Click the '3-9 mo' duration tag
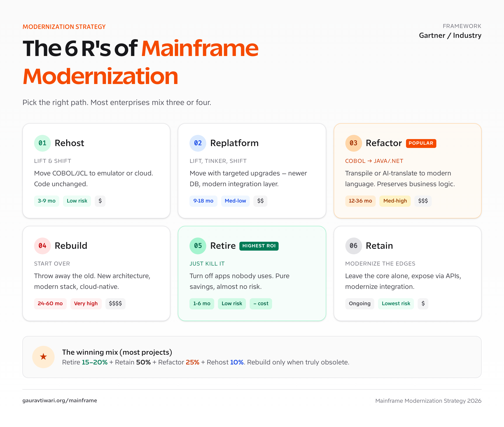This screenshot has width=504, height=427. pyautogui.click(x=46, y=201)
